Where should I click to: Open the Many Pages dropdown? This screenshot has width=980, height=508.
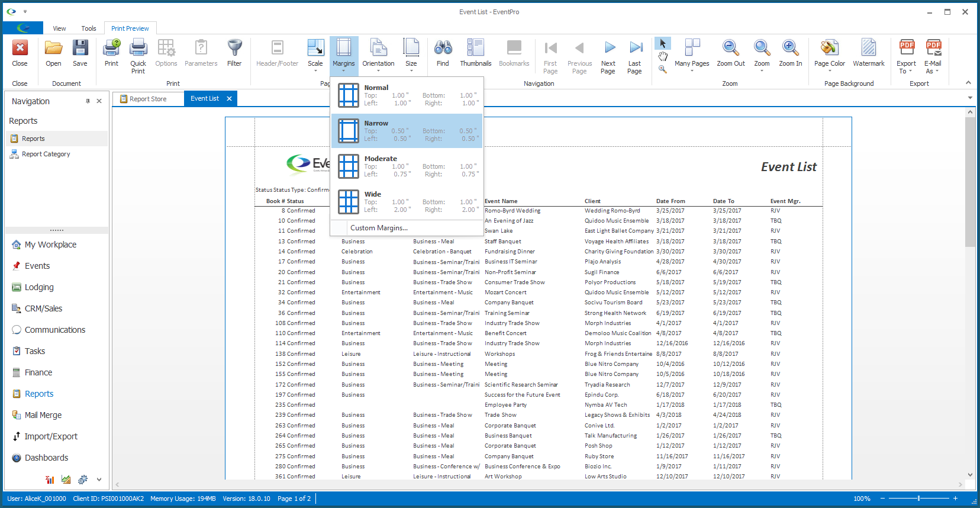tap(692, 56)
